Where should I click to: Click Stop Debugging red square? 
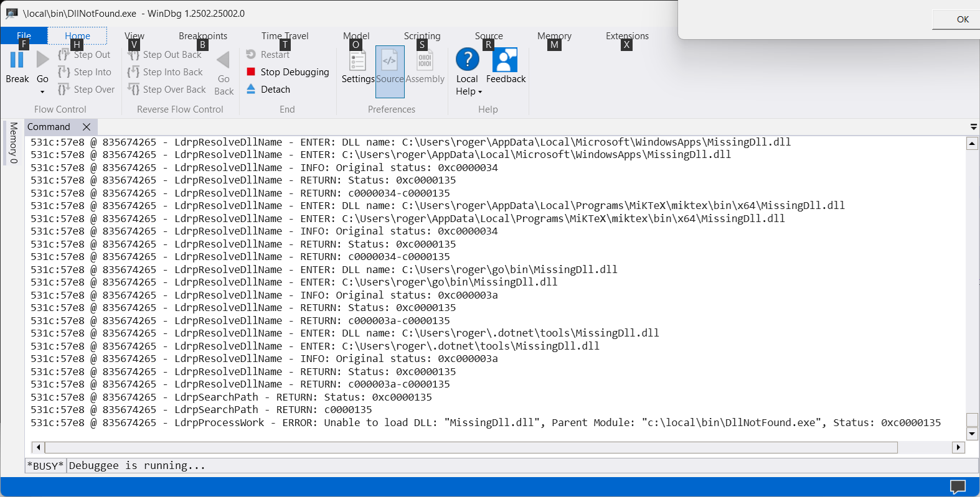(x=251, y=72)
